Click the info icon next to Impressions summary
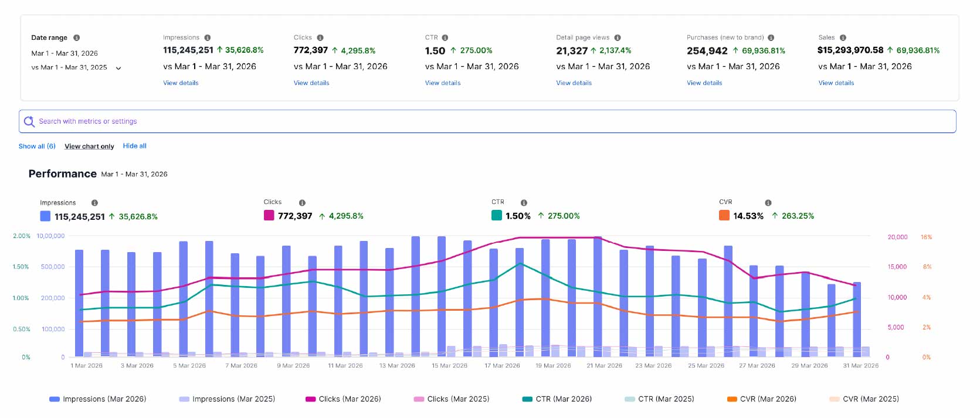The image size is (980, 418). click(208, 38)
